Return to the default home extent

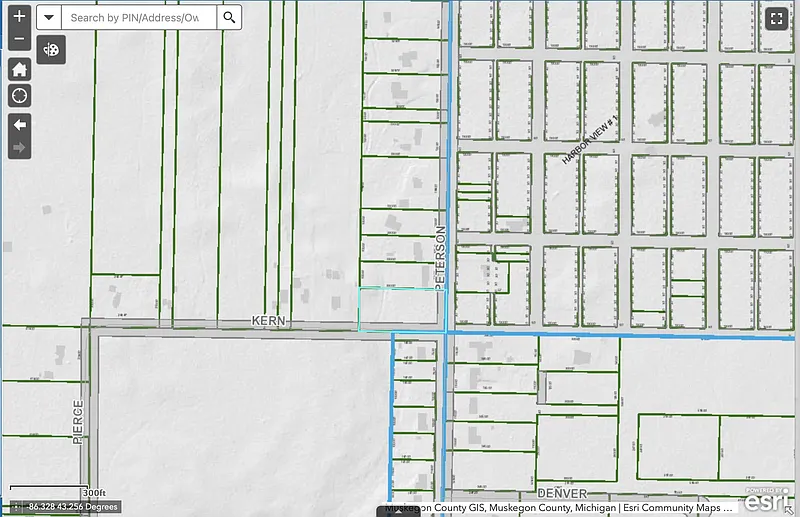point(19,69)
